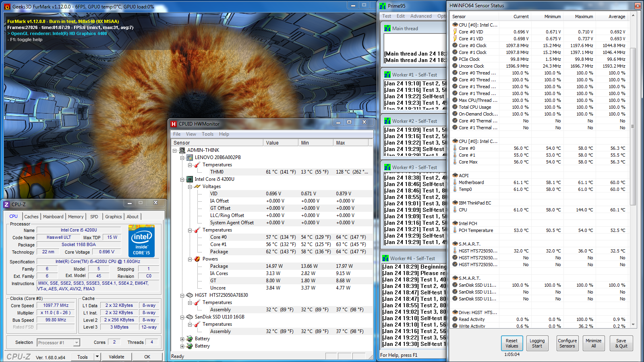
Task: Click the IBM ThinkPad EC group icon
Action: pos(455,203)
